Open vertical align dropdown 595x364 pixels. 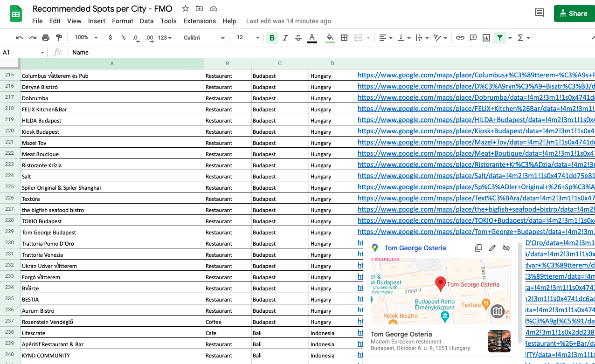(x=404, y=38)
